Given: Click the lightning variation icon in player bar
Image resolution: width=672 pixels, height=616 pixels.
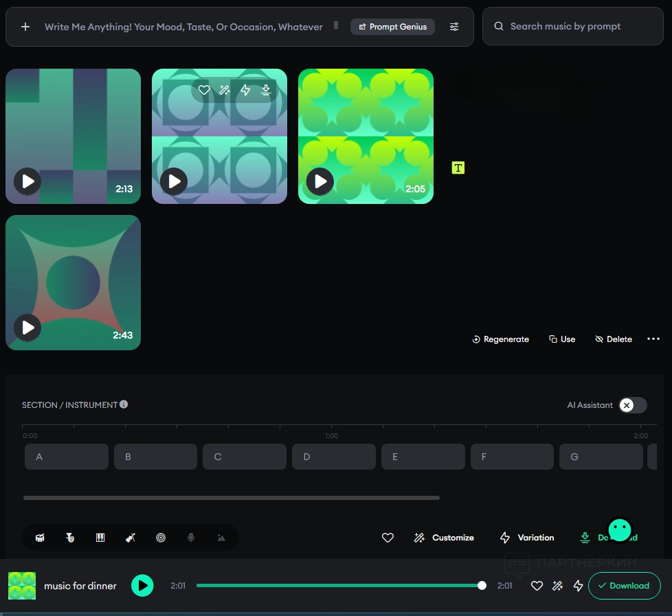Looking at the screenshot, I should (x=578, y=586).
